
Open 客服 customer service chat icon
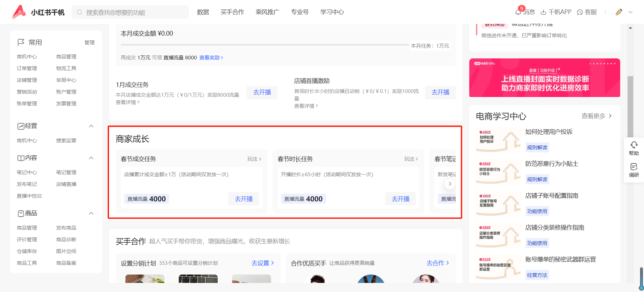580,12
